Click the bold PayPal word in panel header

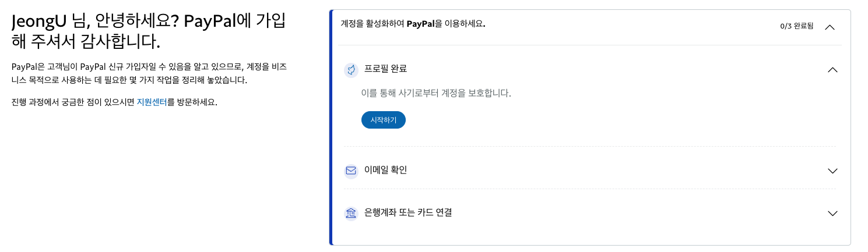419,24
